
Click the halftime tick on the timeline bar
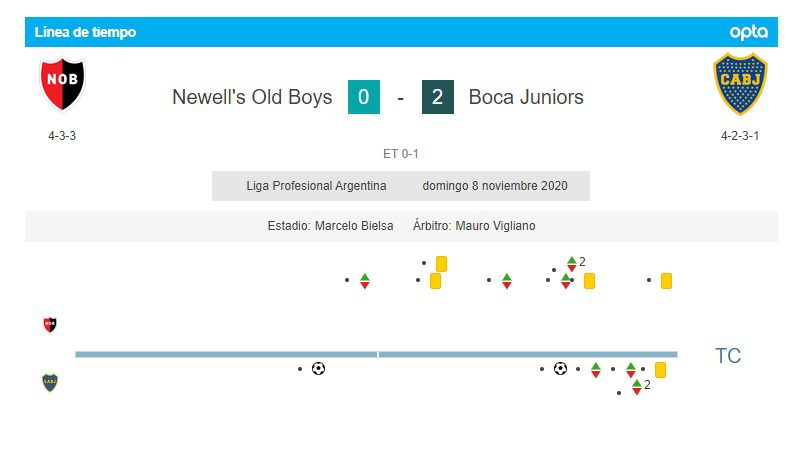click(x=378, y=354)
